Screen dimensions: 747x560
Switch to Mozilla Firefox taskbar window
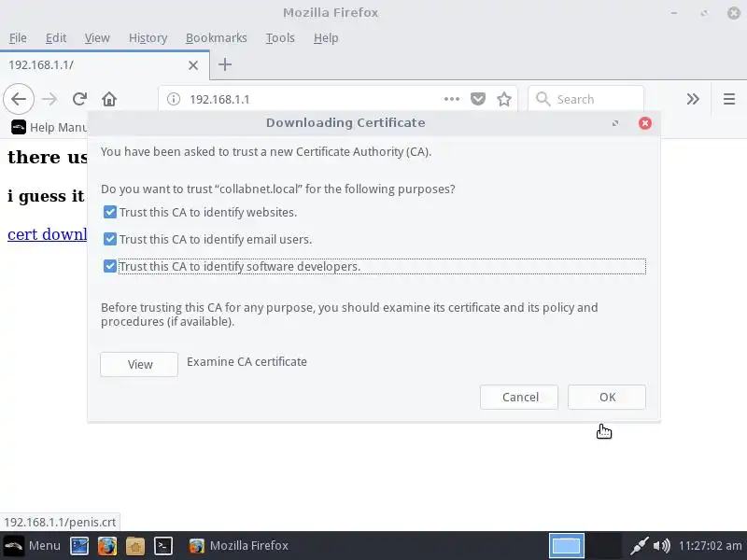[239, 546]
